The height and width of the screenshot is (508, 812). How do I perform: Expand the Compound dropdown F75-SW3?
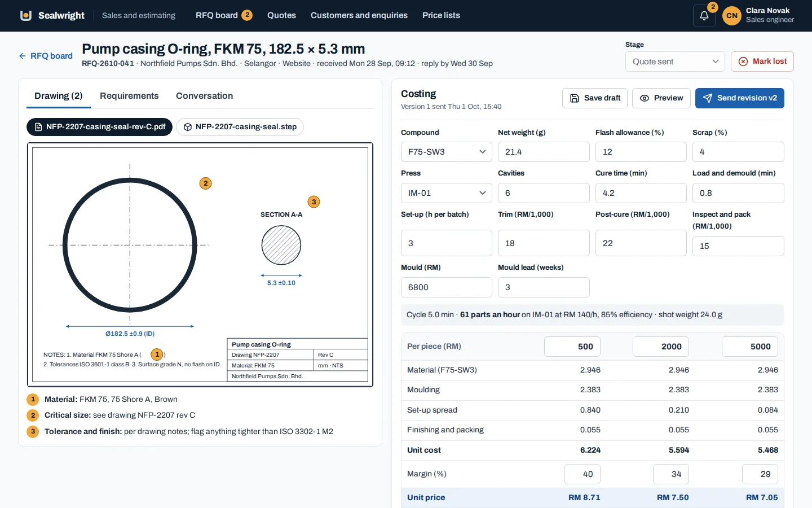click(x=447, y=152)
